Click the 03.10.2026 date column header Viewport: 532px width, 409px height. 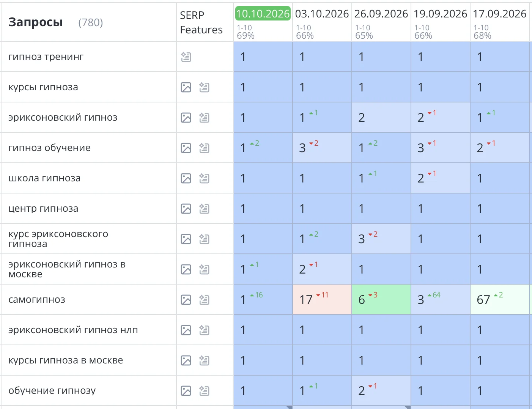[322, 14]
